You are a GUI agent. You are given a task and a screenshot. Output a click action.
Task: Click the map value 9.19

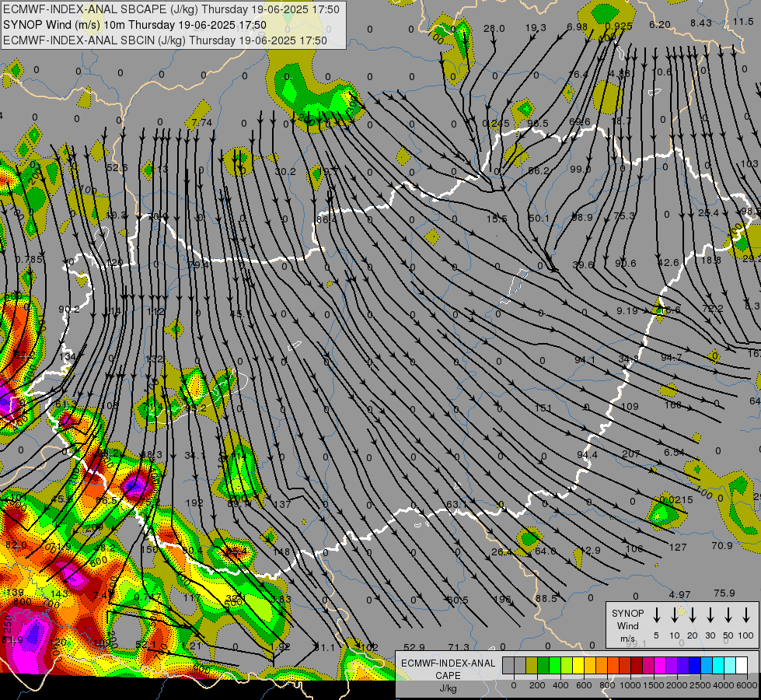point(627,310)
